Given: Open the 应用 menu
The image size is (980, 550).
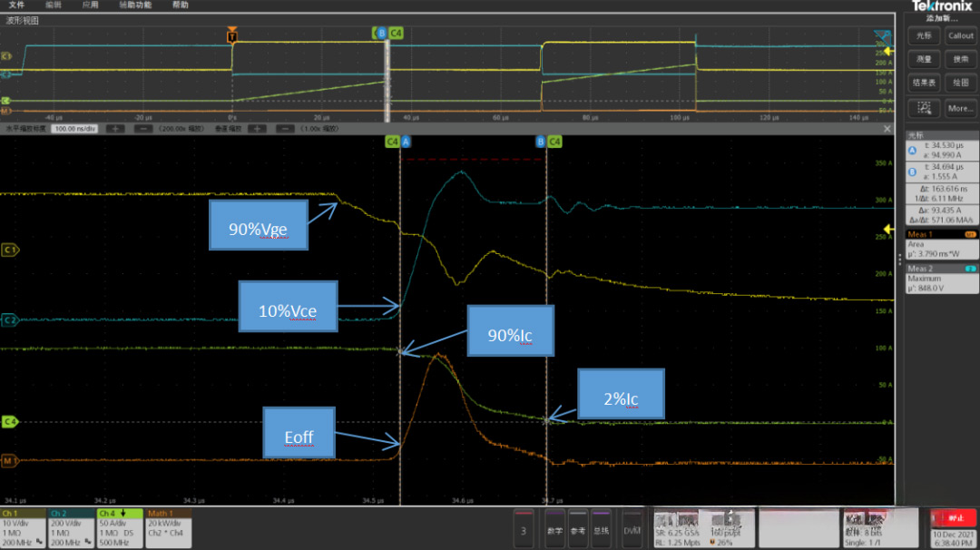Looking at the screenshot, I should click(x=90, y=5).
